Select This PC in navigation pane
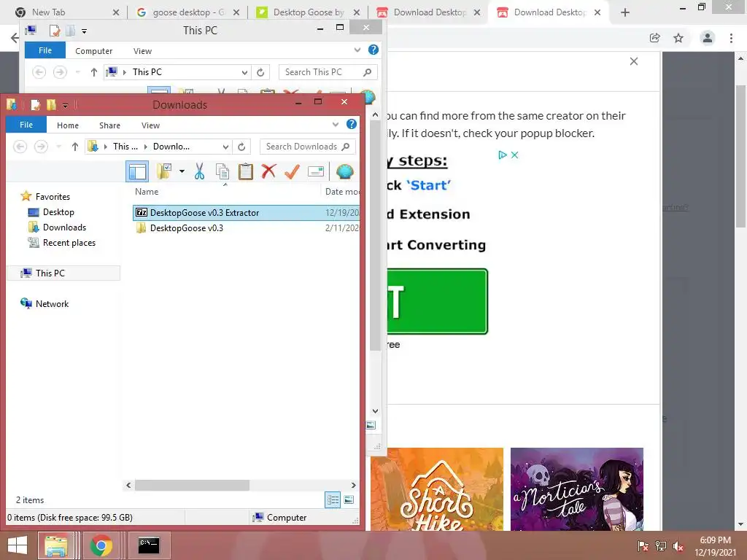Screen dimensions: 747x560 pyautogui.click(x=64, y=273)
